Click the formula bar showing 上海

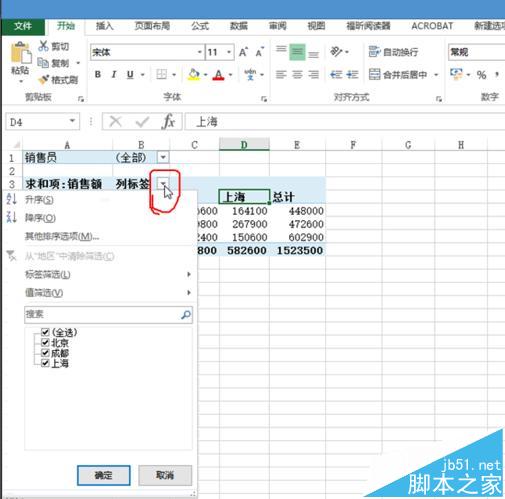345,122
